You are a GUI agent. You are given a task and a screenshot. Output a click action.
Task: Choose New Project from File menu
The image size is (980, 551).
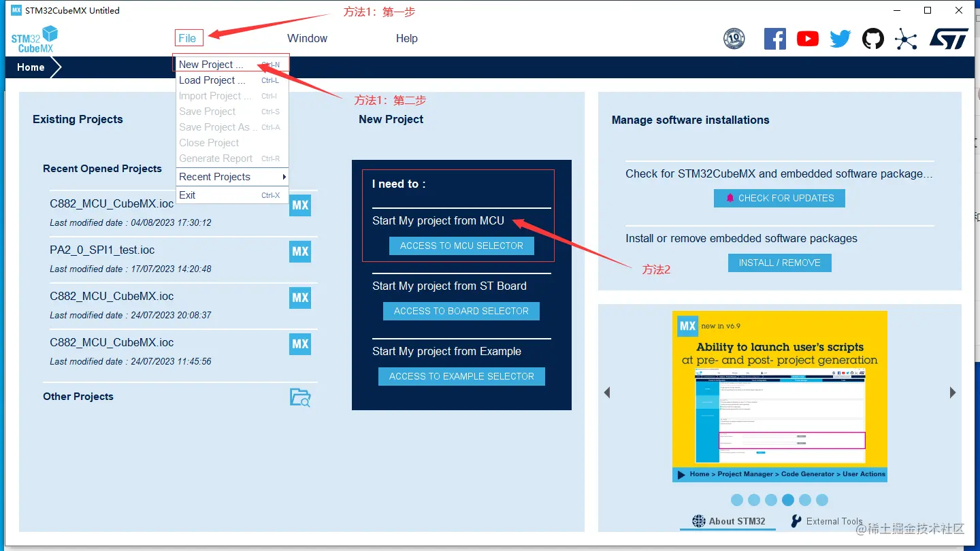(x=232, y=65)
